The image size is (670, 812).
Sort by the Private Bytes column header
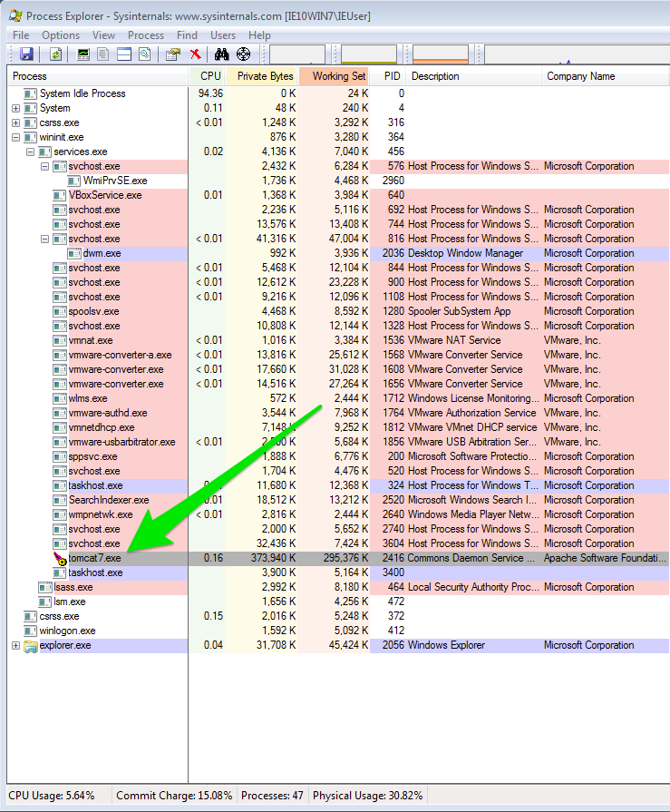tap(262, 76)
